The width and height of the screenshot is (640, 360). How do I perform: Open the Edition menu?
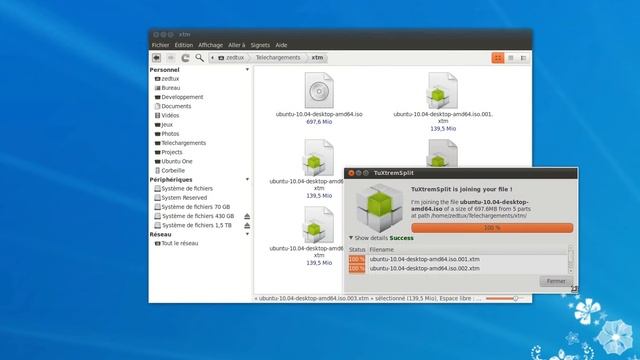pos(184,45)
